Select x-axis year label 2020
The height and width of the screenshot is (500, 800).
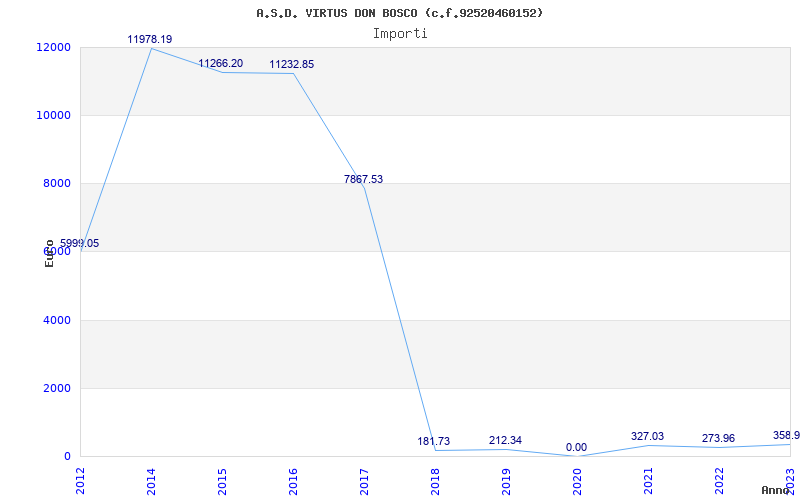point(577,480)
